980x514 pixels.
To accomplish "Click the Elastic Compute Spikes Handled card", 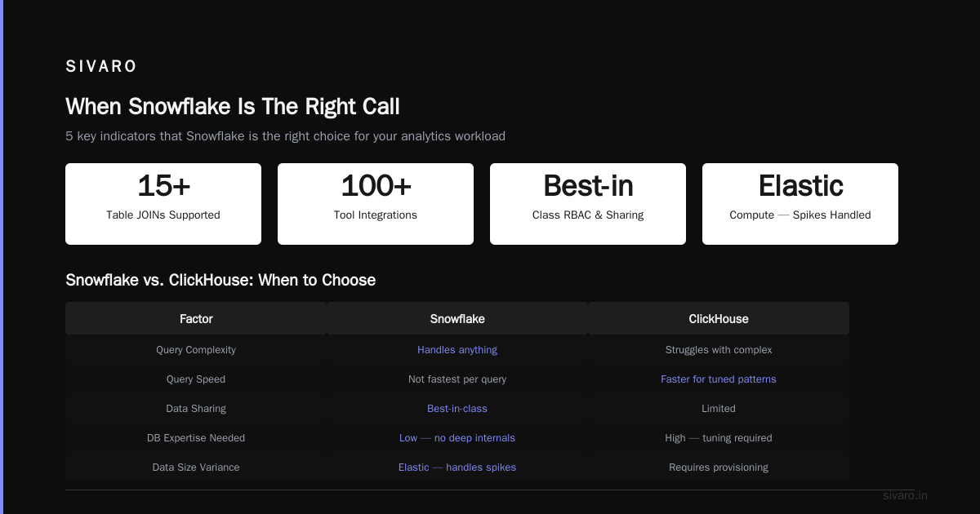I will coord(800,204).
